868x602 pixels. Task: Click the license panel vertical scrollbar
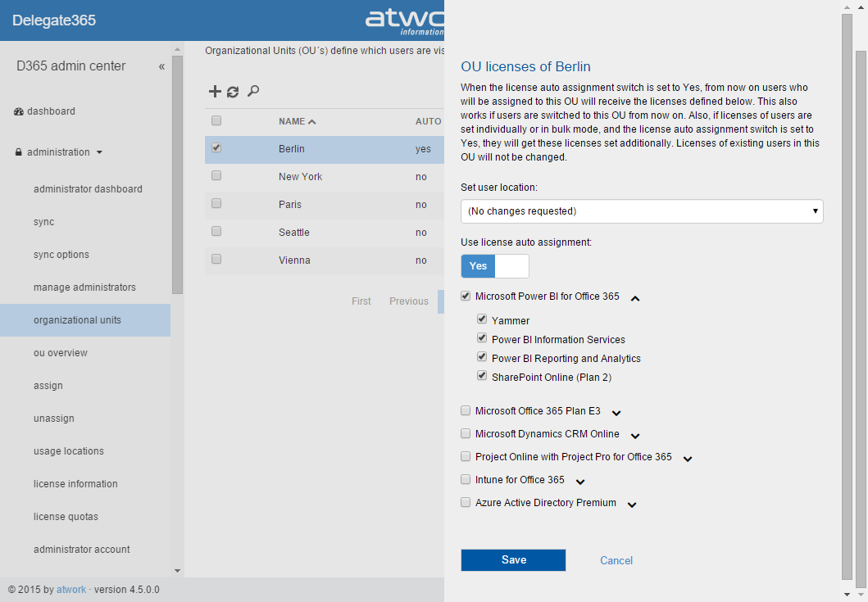click(847, 296)
